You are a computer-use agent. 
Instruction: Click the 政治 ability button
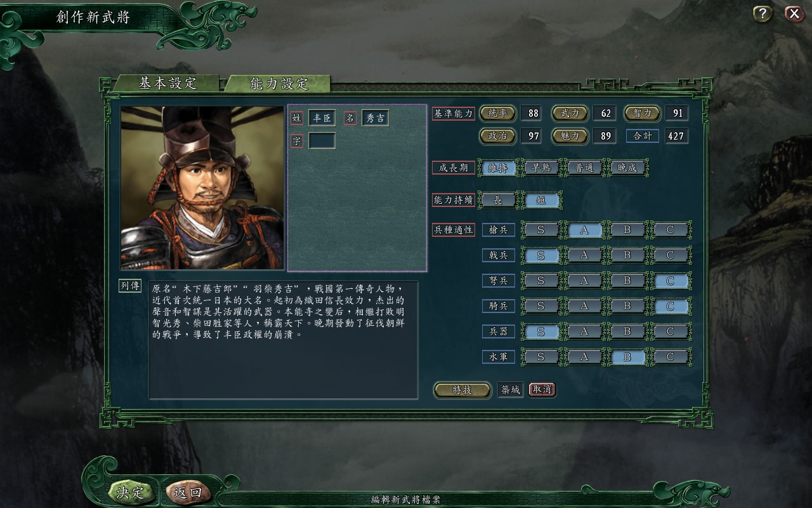tap(497, 136)
